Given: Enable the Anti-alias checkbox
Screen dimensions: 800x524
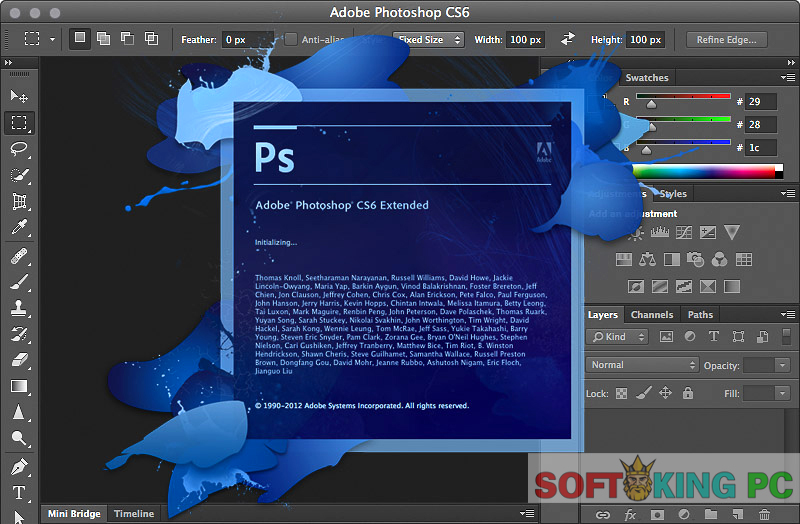Looking at the screenshot, I should point(291,39).
